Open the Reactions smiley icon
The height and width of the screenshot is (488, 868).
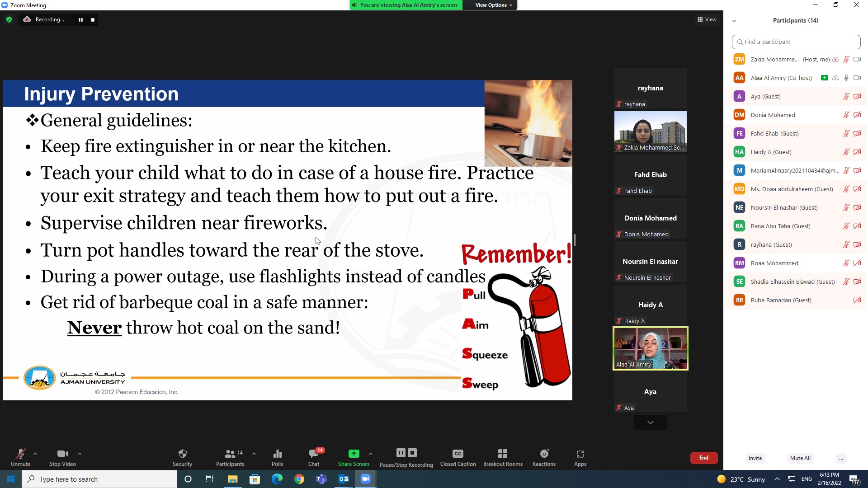tap(544, 457)
